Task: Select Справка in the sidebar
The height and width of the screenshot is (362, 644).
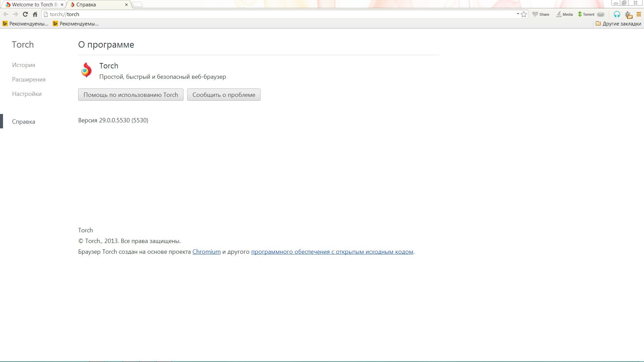Action: (23, 122)
